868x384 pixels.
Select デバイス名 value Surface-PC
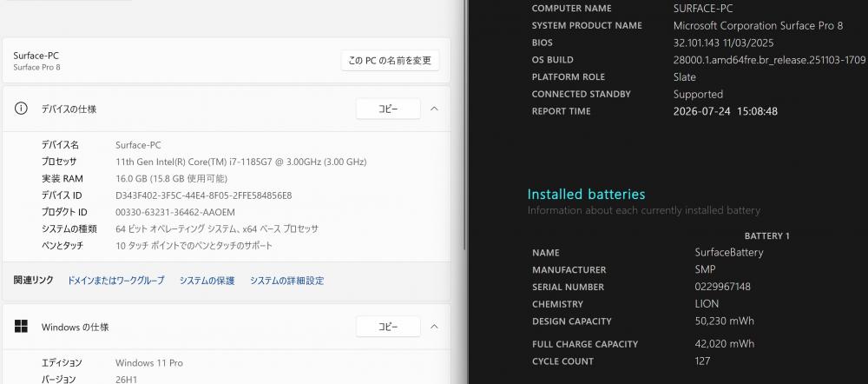click(x=138, y=144)
